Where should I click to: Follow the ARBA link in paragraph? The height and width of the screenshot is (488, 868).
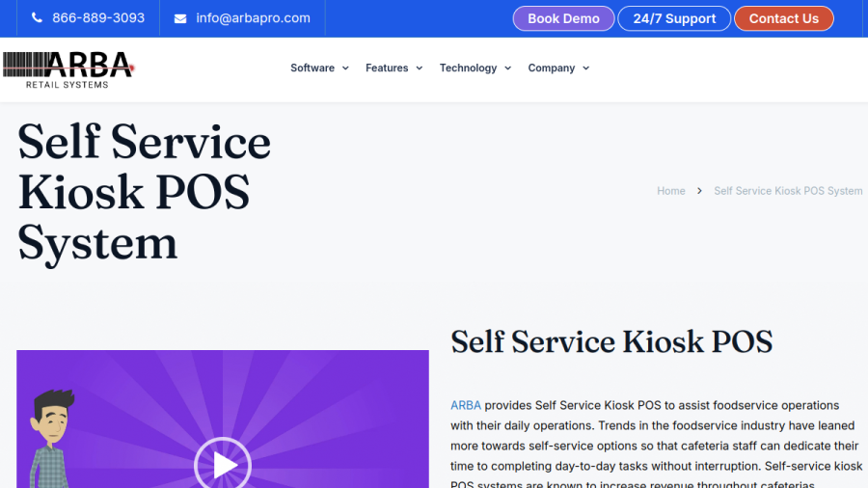(466, 405)
